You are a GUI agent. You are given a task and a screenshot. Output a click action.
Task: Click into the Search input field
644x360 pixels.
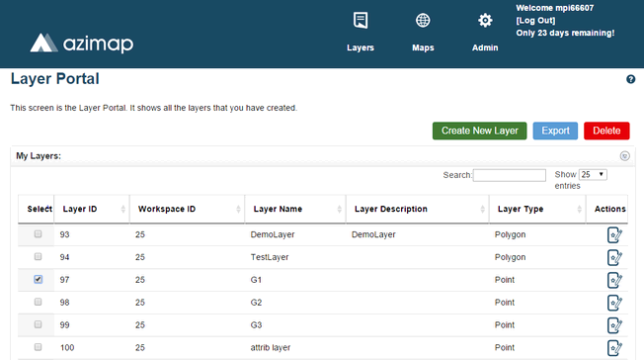click(x=510, y=175)
